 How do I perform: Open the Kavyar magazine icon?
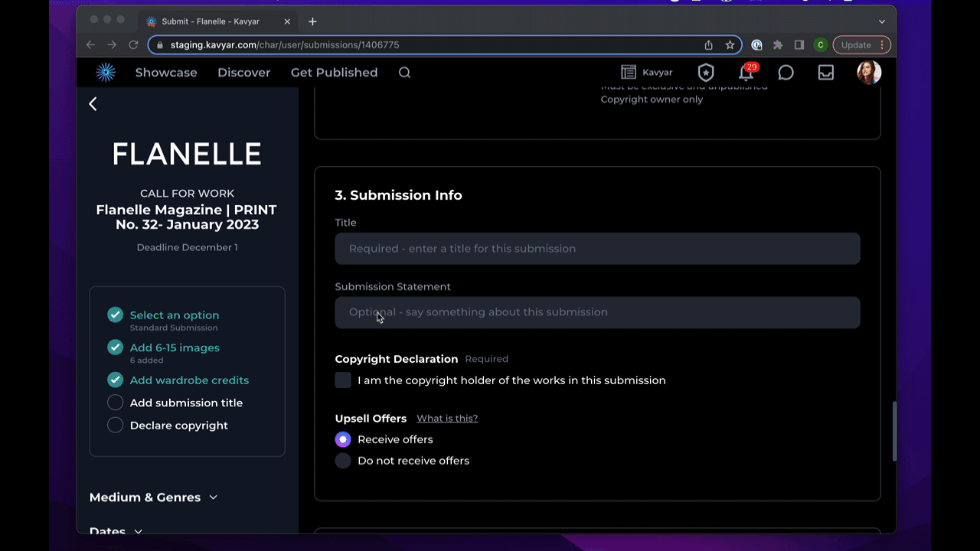(x=629, y=73)
